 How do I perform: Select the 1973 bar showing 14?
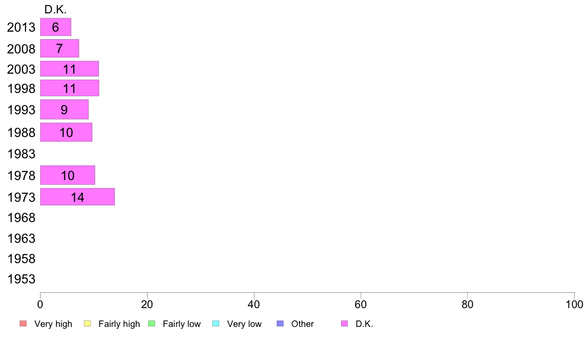click(x=77, y=197)
